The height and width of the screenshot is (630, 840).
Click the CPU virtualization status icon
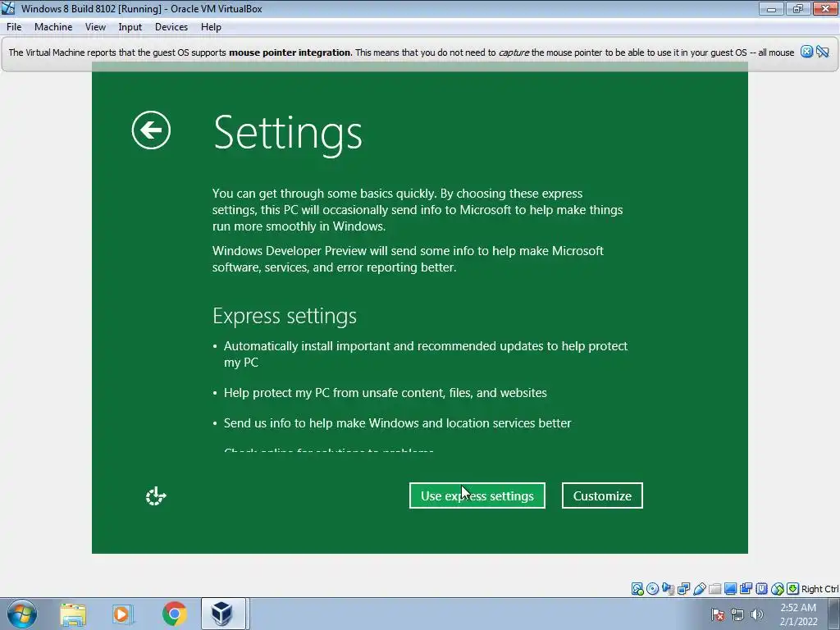pyautogui.click(x=762, y=589)
